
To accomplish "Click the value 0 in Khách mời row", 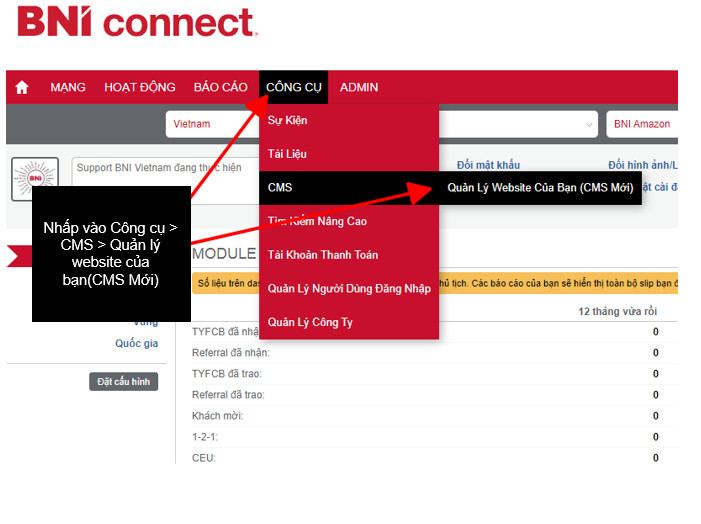I will click(655, 416).
